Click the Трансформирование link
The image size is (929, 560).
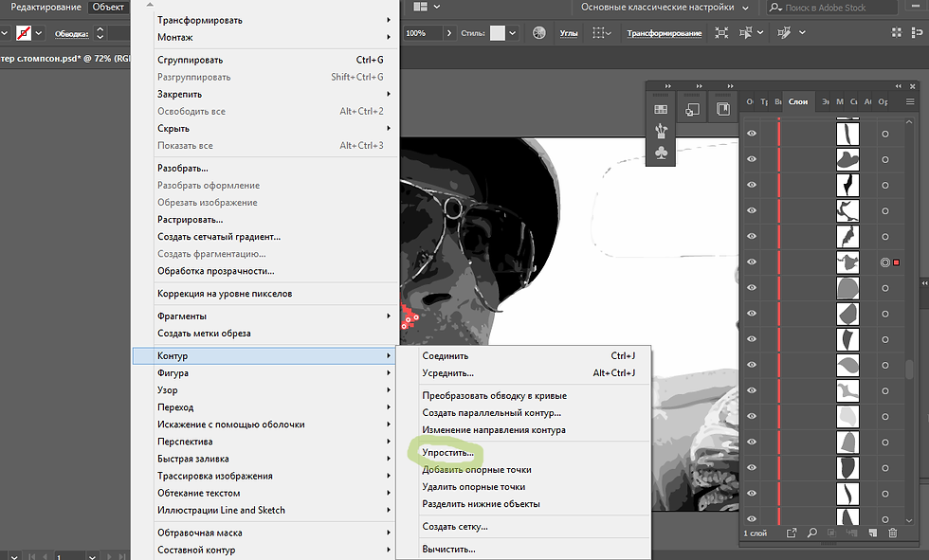click(x=665, y=33)
